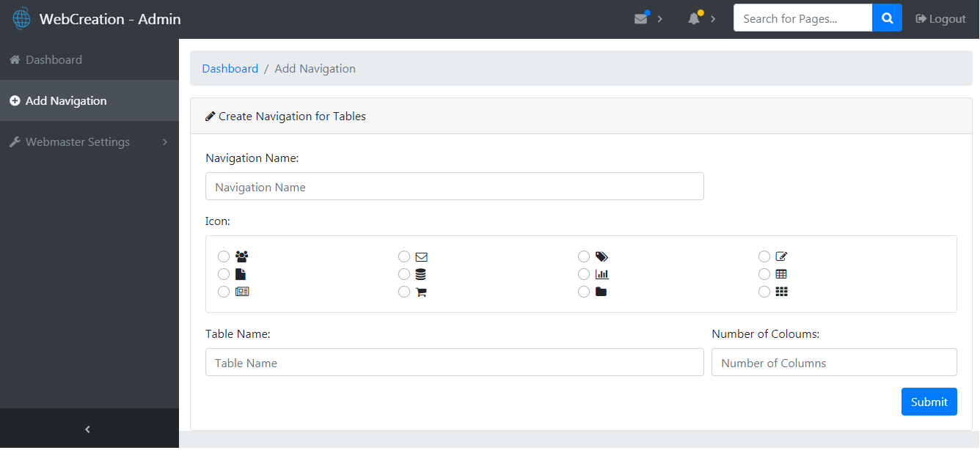
Task: Click the pencil icon in Create Navigation header
Action: [211, 116]
